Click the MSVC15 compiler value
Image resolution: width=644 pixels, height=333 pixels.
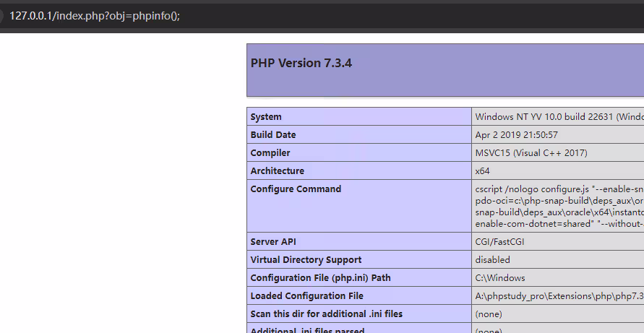tap(531, 153)
